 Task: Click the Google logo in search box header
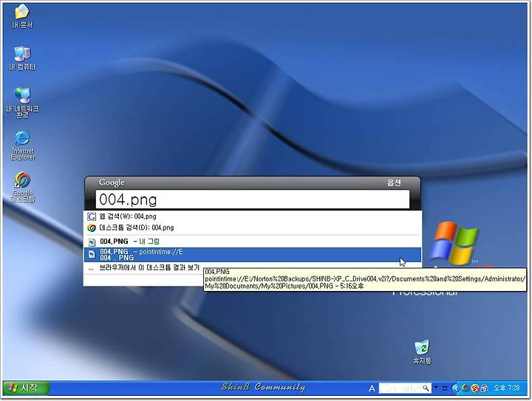(112, 182)
